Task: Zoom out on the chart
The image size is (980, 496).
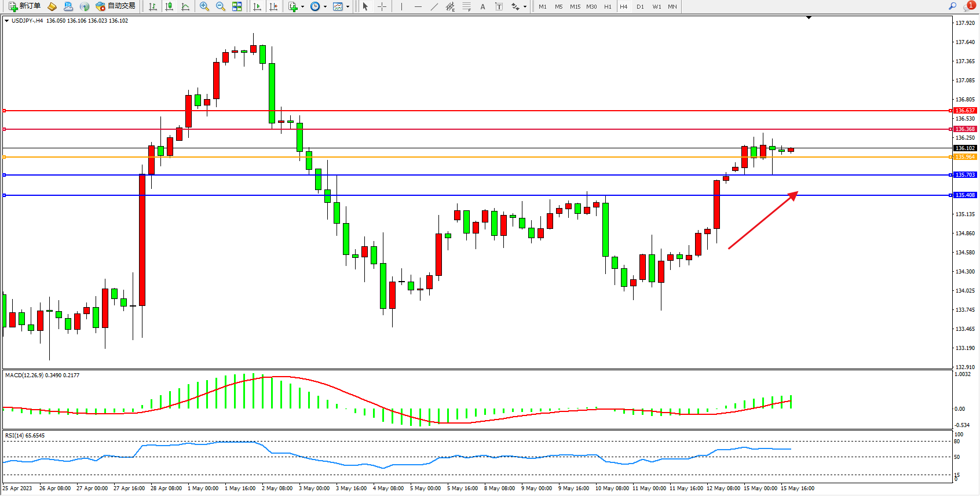Action: [221, 6]
